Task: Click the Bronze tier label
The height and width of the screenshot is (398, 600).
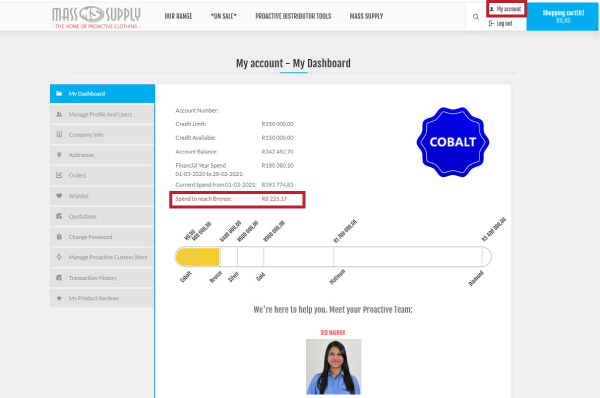Action: click(x=215, y=277)
